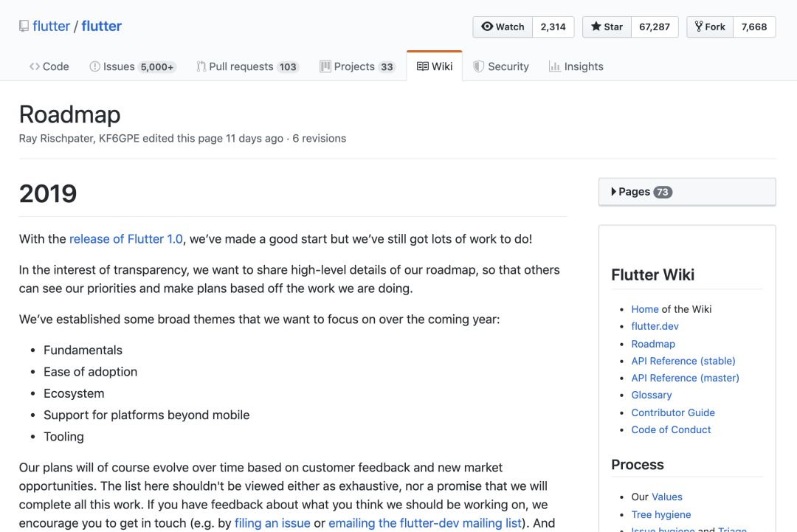Open the Code of Conduct link
Screen dimensions: 797x532
[671, 429]
